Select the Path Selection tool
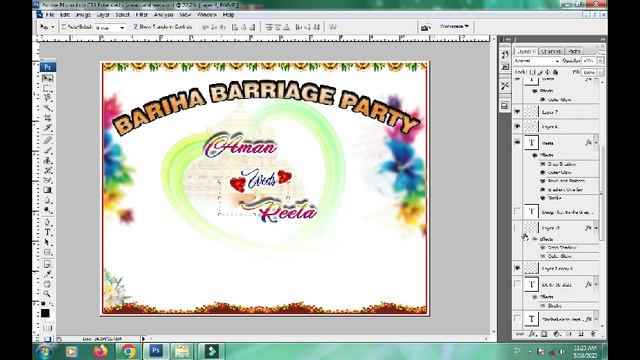 tap(48, 242)
